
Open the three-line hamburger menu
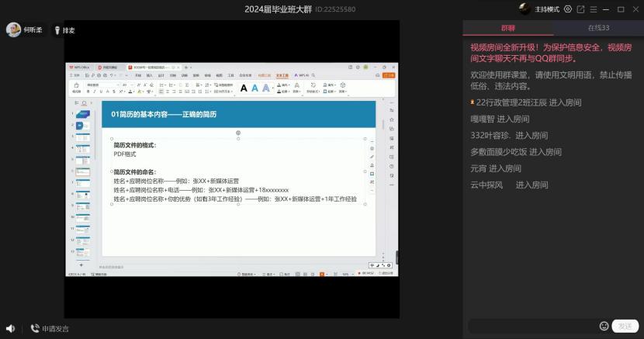pos(594,9)
